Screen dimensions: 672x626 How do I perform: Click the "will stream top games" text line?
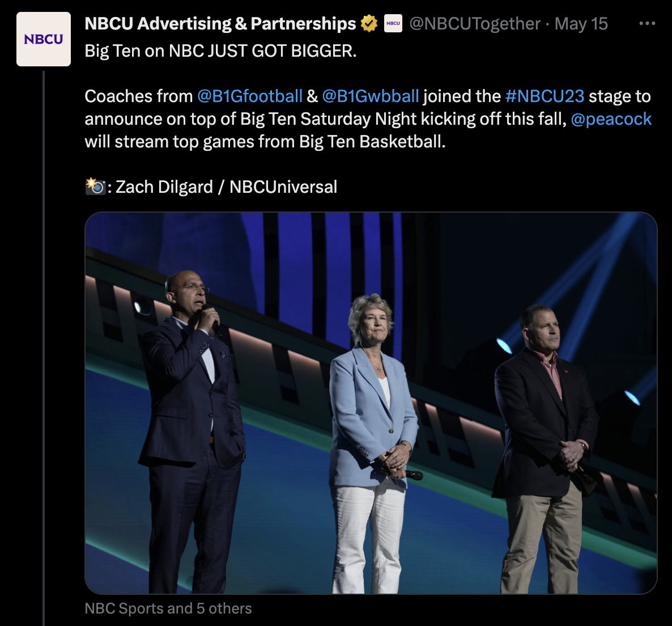click(265, 141)
